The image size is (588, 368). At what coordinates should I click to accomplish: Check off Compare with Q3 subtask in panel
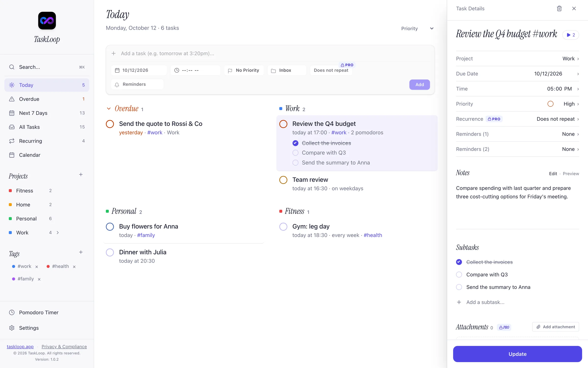pyautogui.click(x=459, y=275)
